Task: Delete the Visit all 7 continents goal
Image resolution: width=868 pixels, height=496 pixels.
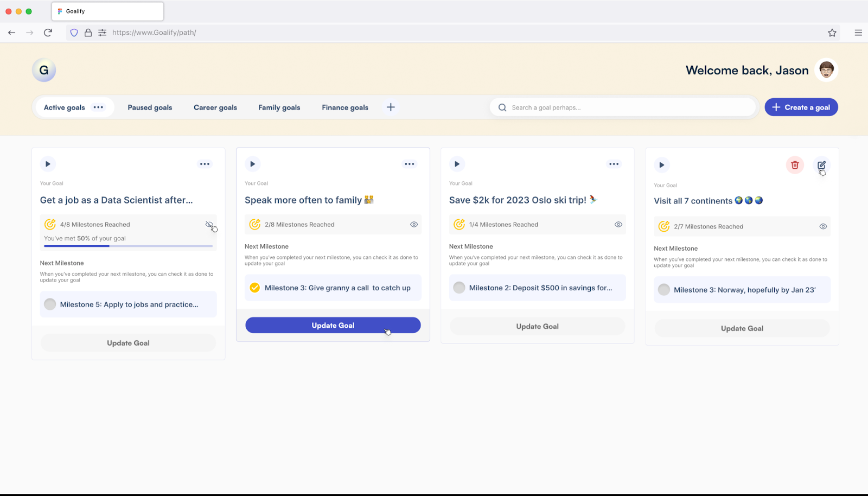Action: (795, 165)
